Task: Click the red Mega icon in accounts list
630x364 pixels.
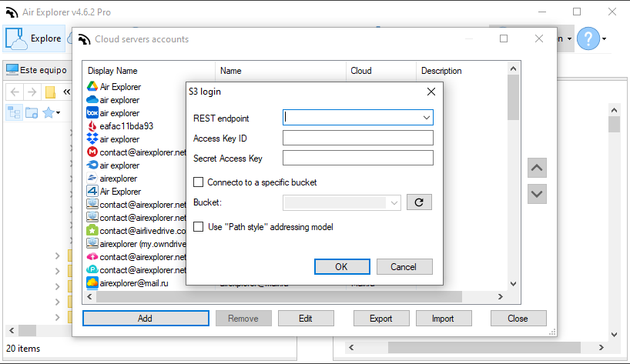Action: [92, 152]
